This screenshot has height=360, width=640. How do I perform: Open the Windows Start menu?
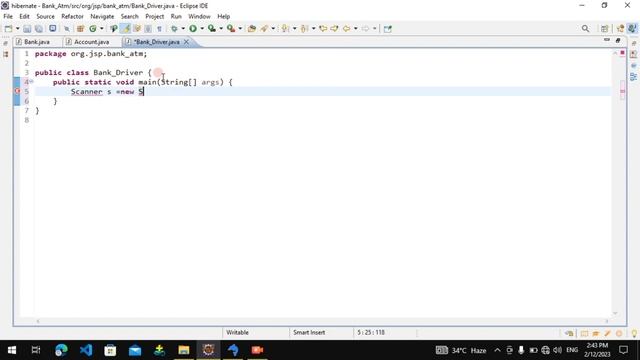[12, 350]
